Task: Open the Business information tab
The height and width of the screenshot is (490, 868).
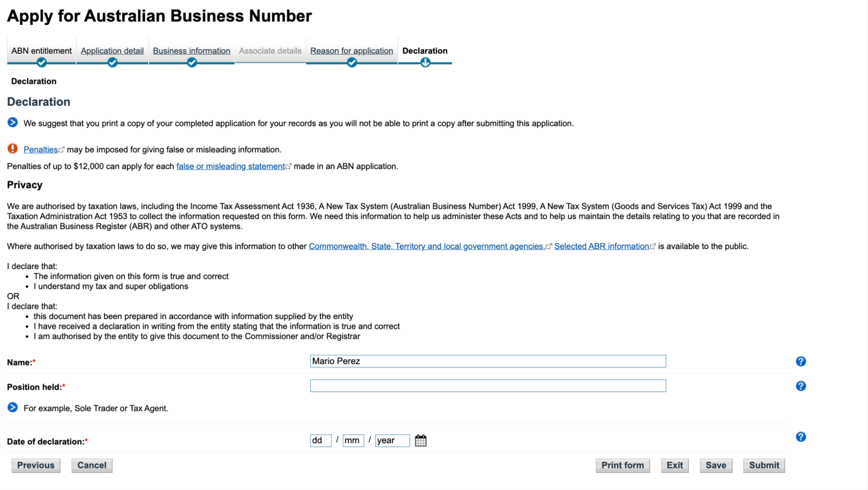Action: (192, 51)
